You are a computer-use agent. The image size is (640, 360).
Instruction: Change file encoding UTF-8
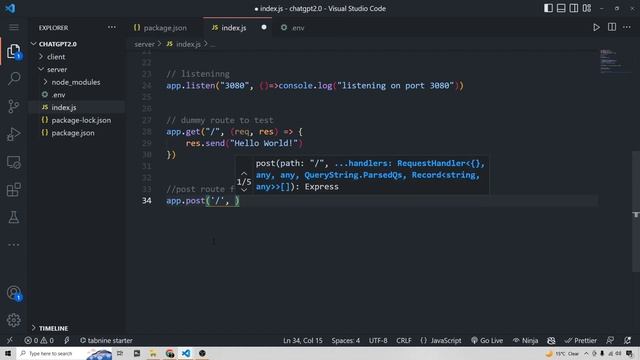click(378, 340)
